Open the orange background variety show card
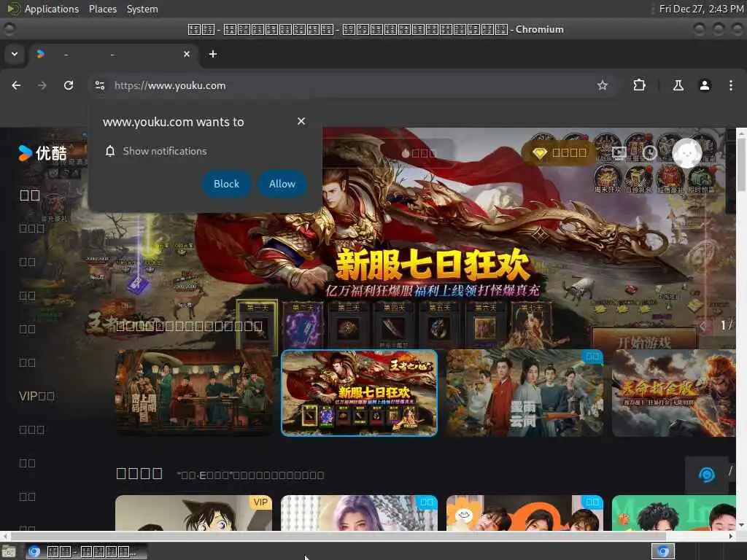This screenshot has width=747, height=560. point(525,513)
